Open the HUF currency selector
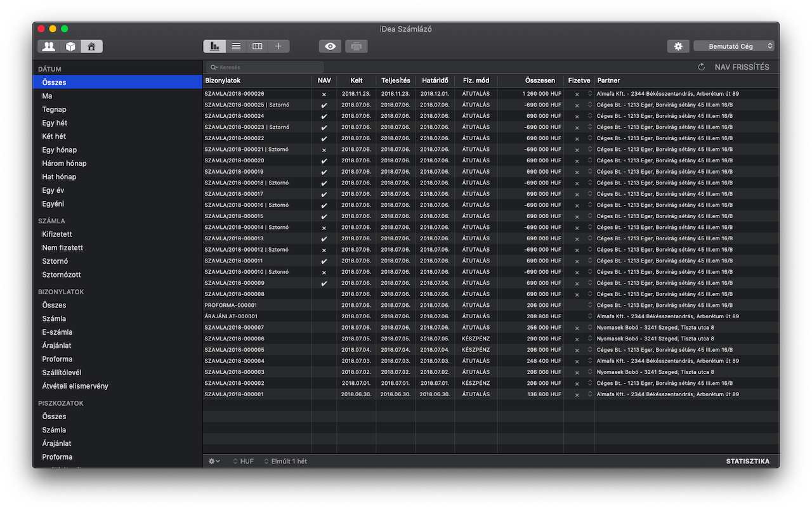The image size is (812, 511). (x=244, y=462)
